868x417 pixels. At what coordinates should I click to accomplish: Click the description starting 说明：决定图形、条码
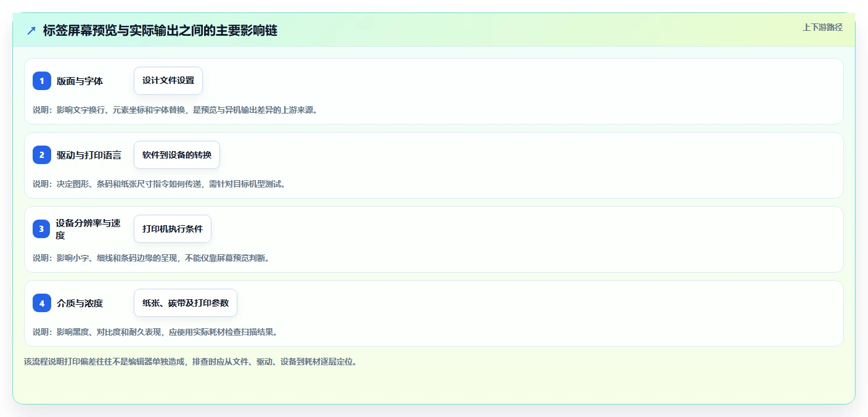pyautogui.click(x=159, y=184)
